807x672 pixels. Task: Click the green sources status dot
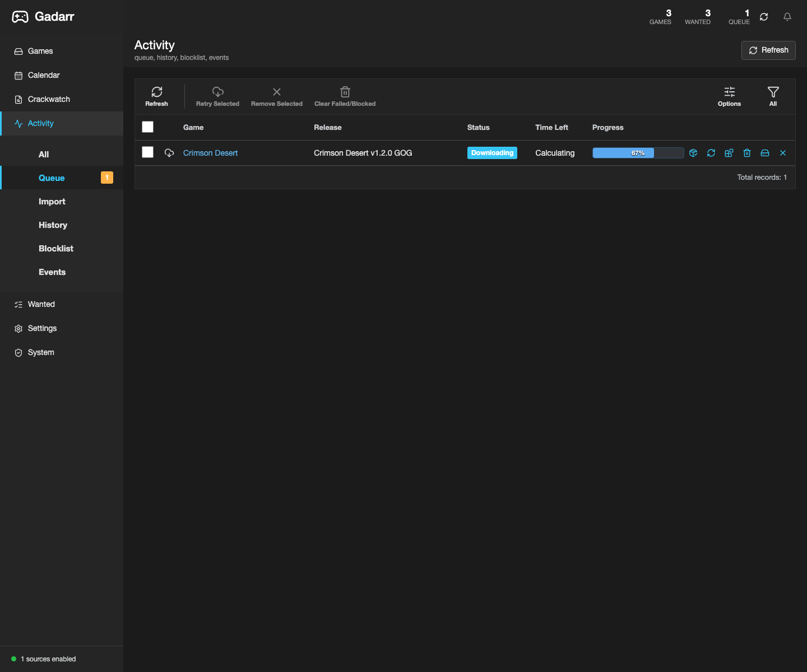[14, 659]
